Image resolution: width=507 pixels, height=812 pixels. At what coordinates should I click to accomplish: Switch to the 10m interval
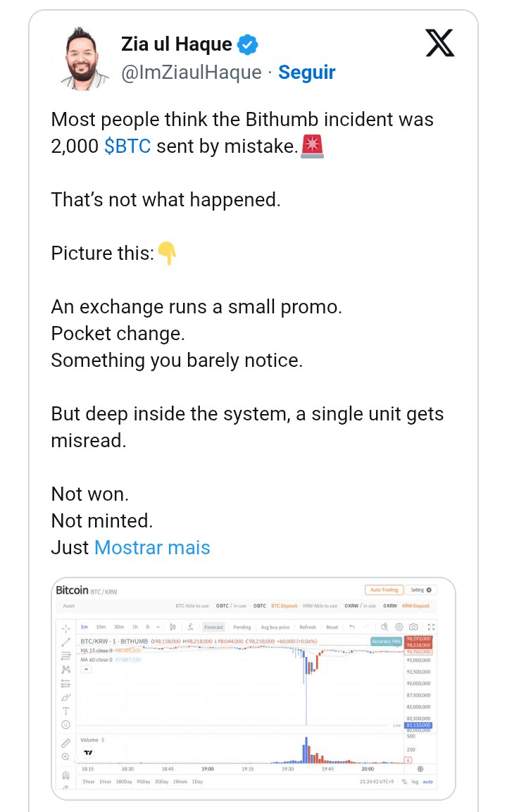pyautogui.click(x=101, y=627)
